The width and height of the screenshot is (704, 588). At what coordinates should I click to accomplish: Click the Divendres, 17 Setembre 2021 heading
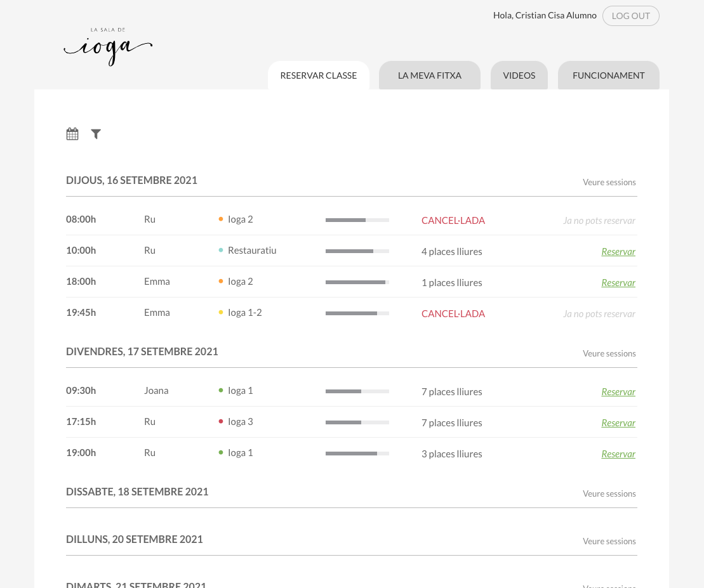coord(142,351)
